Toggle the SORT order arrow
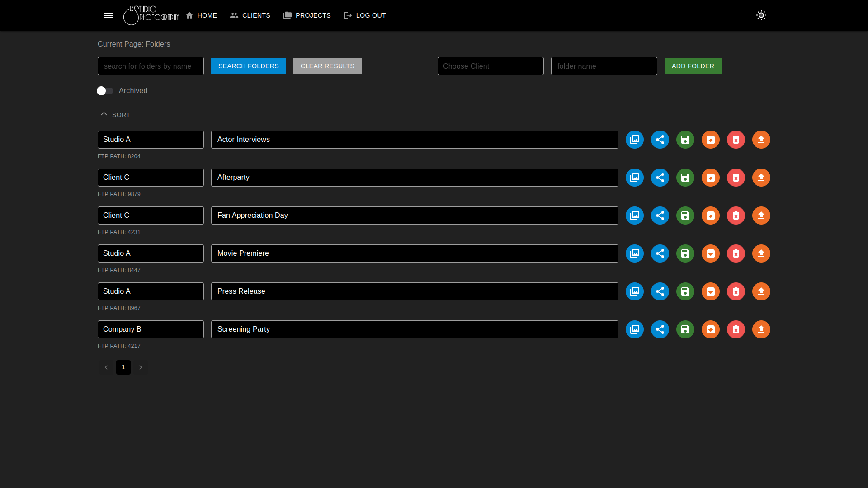Image resolution: width=868 pixels, height=488 pixels. (x=104, y=115)
